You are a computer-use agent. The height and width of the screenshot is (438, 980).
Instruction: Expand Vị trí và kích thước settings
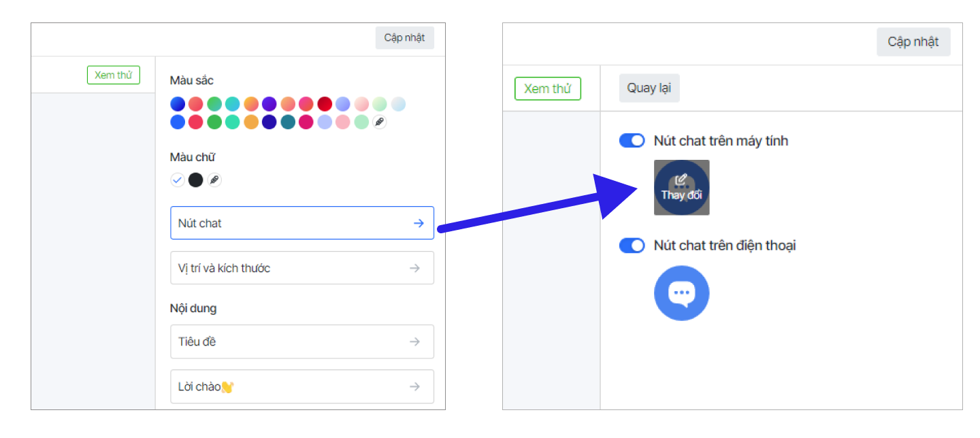(301, 268)
